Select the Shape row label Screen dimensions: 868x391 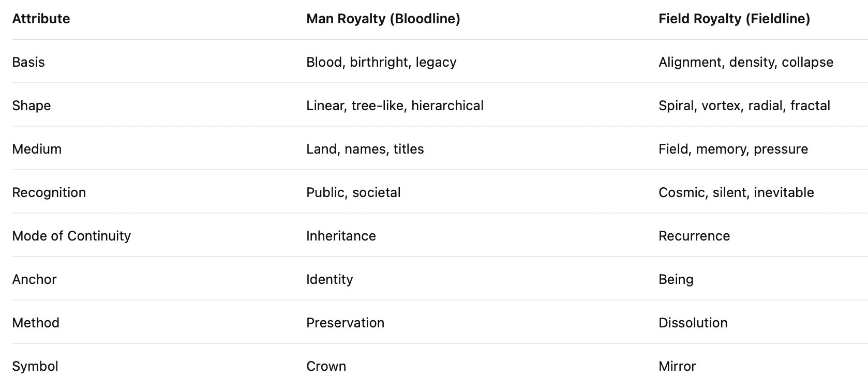point(32,106)
